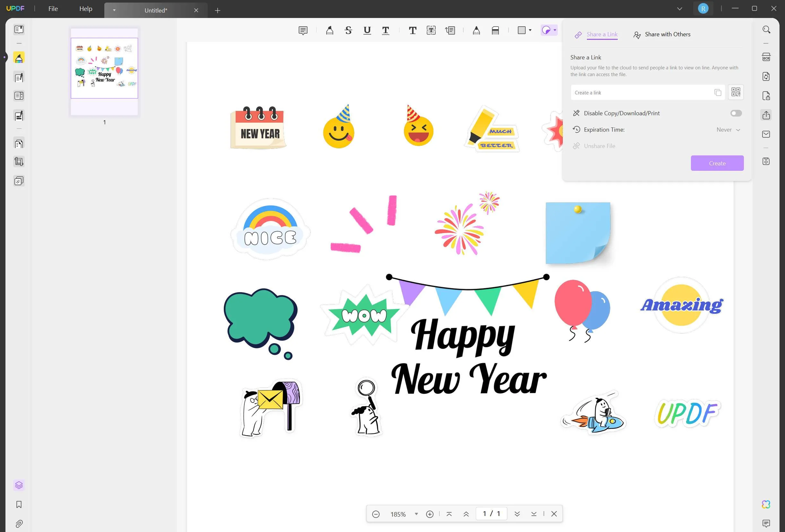Viewport: 785px width, 532px height.
Task: Click the QR code icon
Action: click(736, 92)
